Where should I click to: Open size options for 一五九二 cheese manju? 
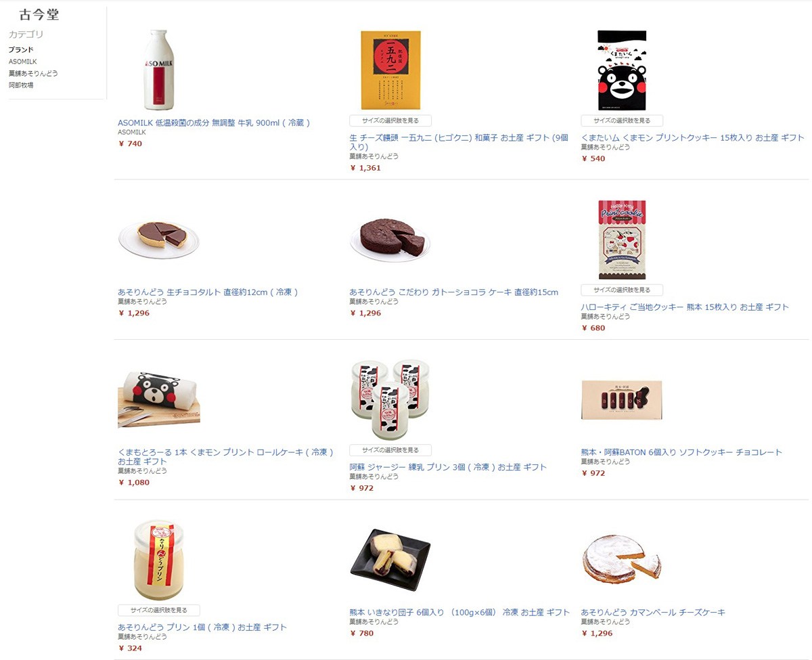390,120
